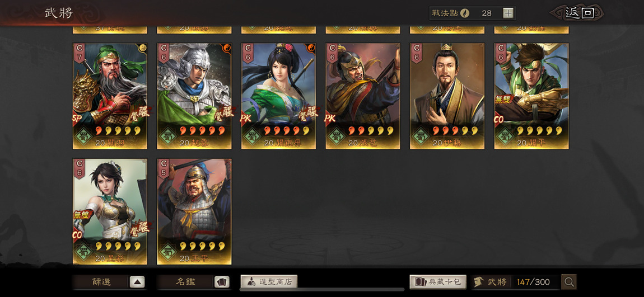Open the 典藏卡包 card pack

(x=438, y=282)
